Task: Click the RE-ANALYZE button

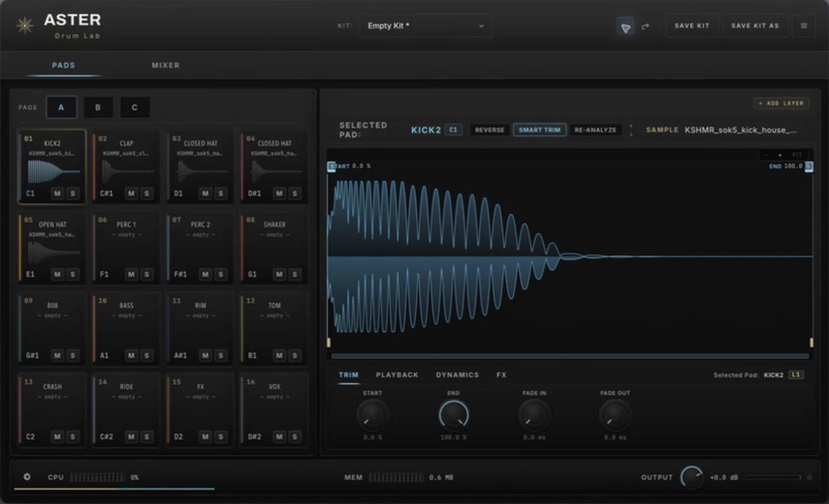Action: point(595,130)
